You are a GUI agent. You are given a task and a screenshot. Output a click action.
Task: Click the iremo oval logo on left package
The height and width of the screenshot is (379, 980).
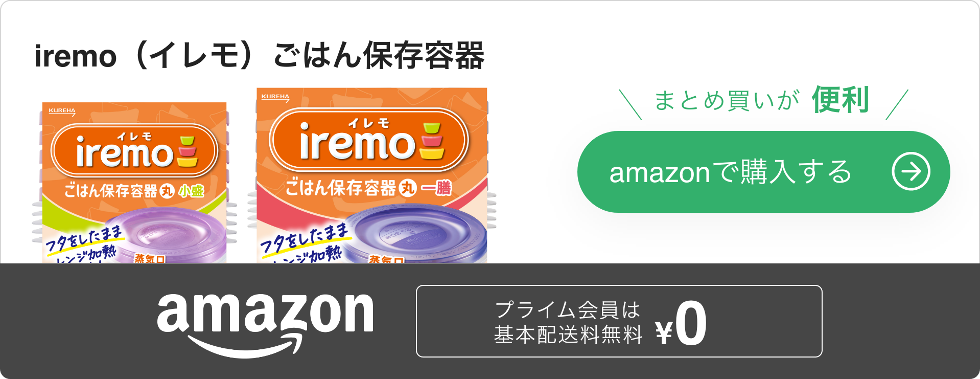click(x=134, y=150)
